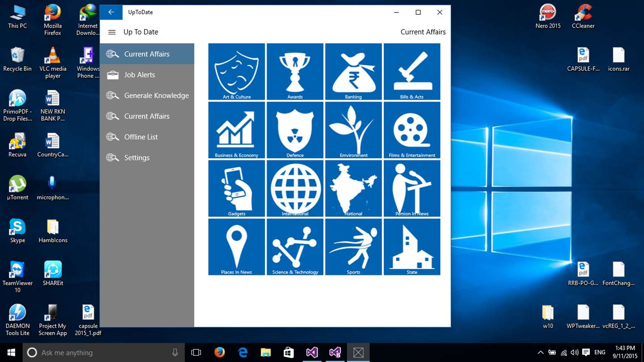This screenshot has width=644, height=362.
Task: Open Job Alerts in the sidebar
Action: (147, 75)
